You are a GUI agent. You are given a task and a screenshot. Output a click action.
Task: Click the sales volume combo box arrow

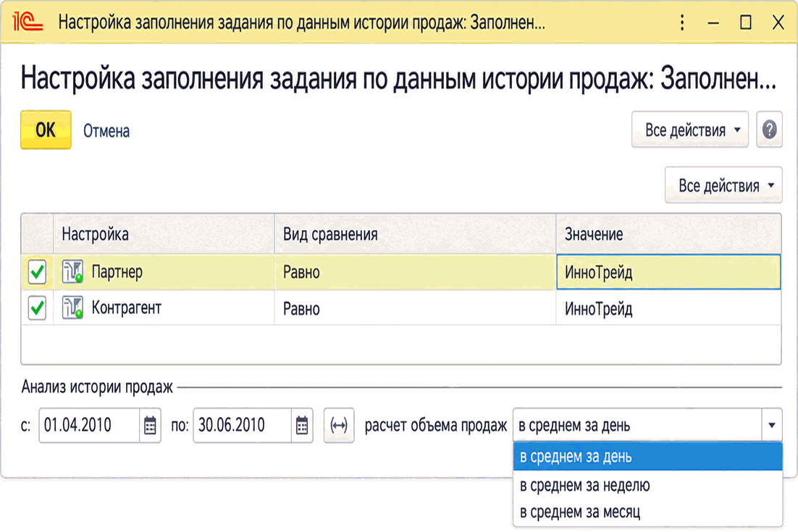[x=771, y=425]
